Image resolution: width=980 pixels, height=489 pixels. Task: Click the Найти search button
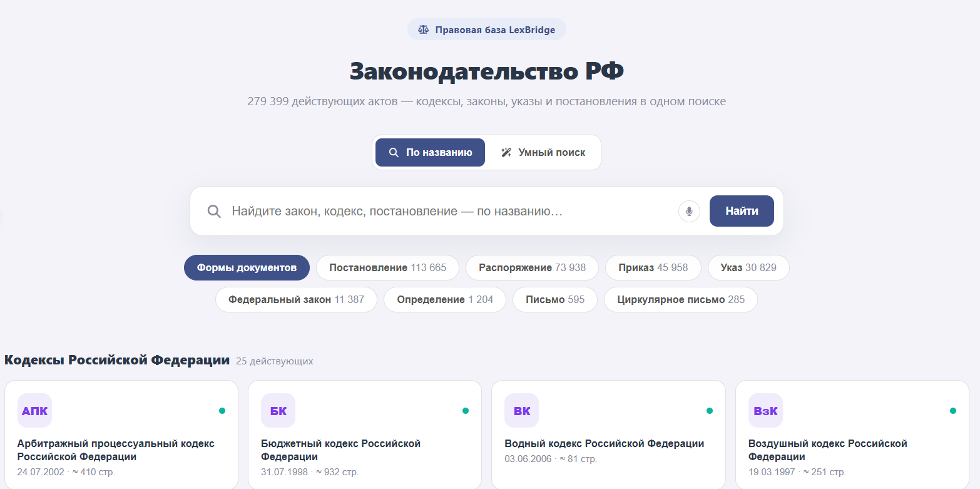coord(742,211)
